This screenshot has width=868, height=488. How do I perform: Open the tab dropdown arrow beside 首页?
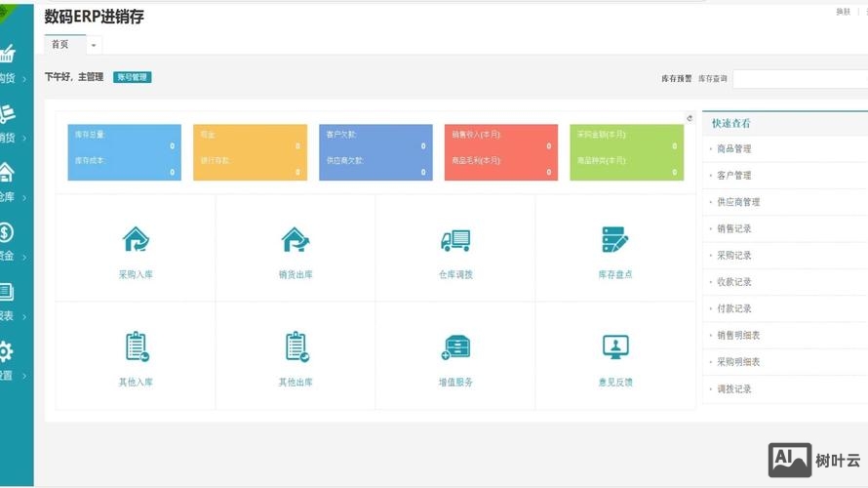tap(94, 46)
